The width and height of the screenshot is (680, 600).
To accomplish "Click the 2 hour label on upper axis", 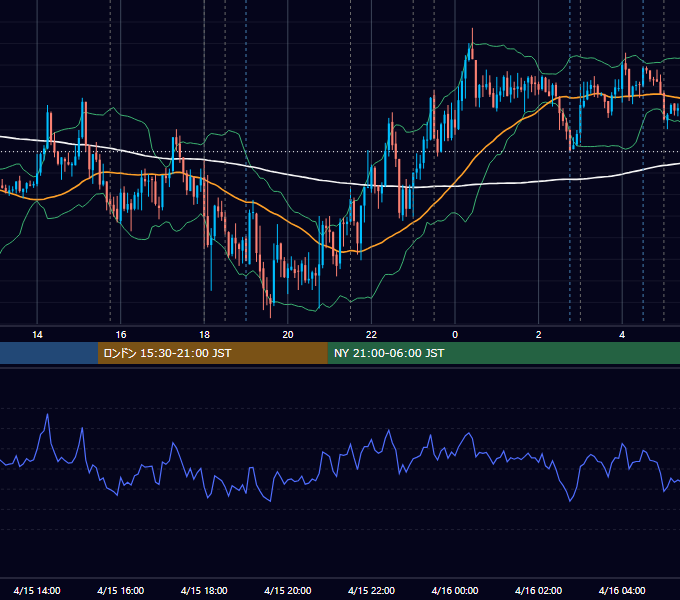I will pos(539,335).
